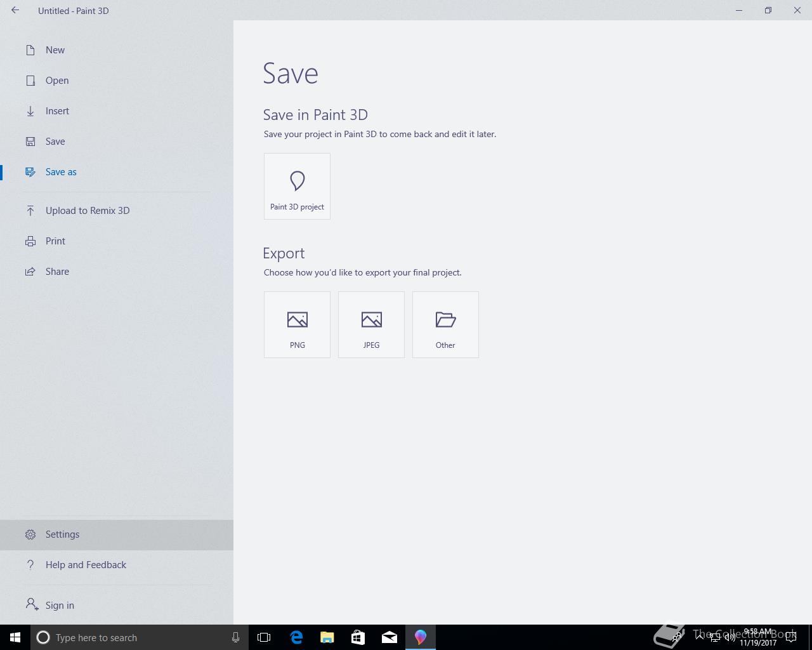Export as PNG tile

pyautogui.click(x=297, y=324)
